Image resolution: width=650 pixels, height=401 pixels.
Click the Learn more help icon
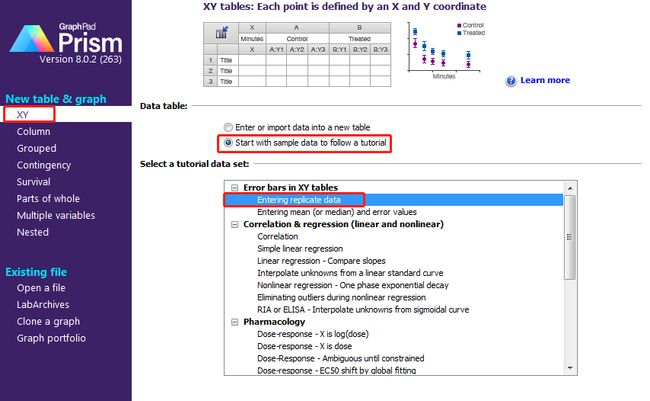(511, 81)
